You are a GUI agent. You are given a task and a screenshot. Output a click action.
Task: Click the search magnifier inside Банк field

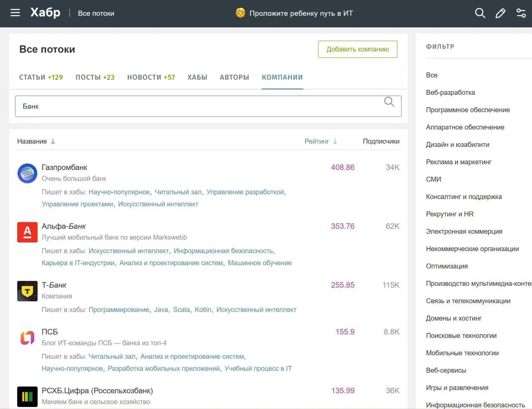(389, 102)
